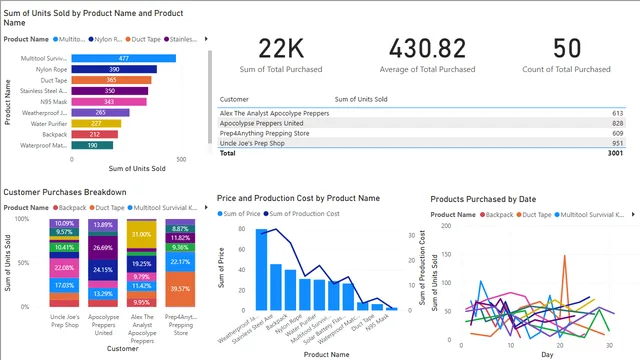Click the 22K Sum of Total Purchased card

click(x=281, y=55)
